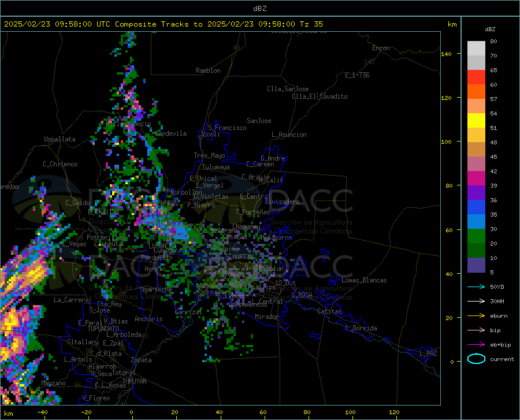The height and width of the screenshot is (420, 520).
Task: Click the 'Mirador' map label
Action: click(266, 317)
